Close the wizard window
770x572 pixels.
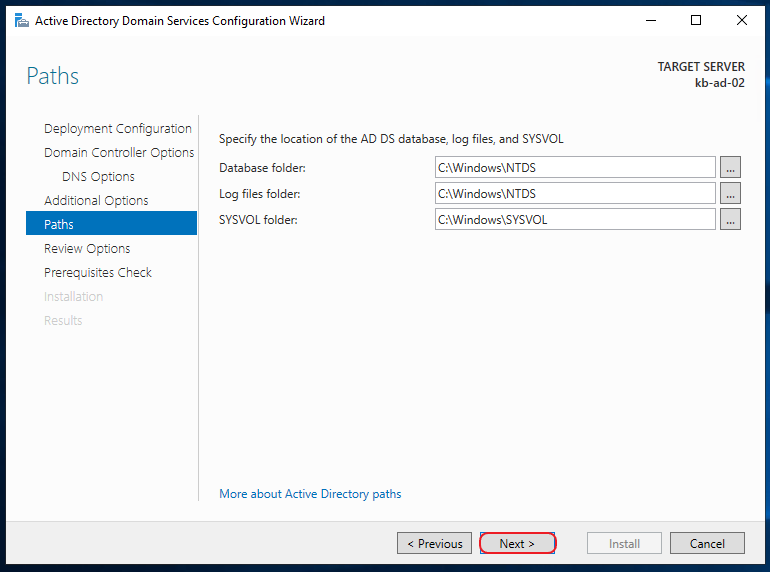click(x=742, y=21)
